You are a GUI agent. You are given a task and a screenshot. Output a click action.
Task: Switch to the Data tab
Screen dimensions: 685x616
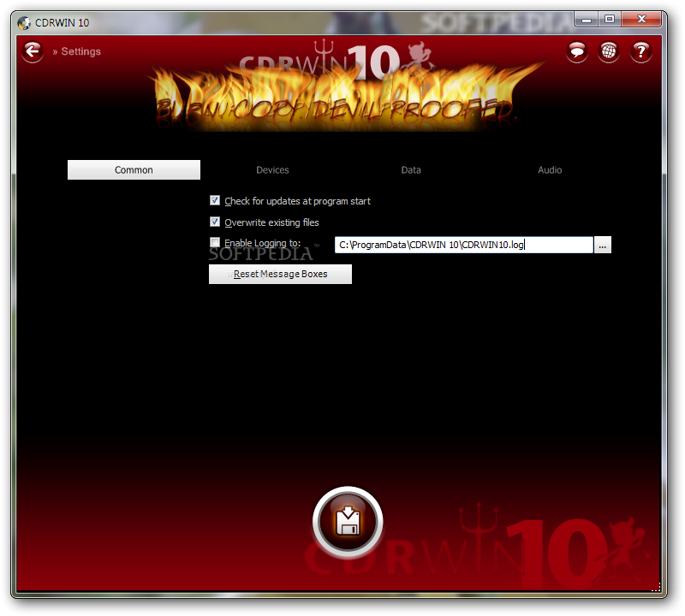[x=411, y=169]
